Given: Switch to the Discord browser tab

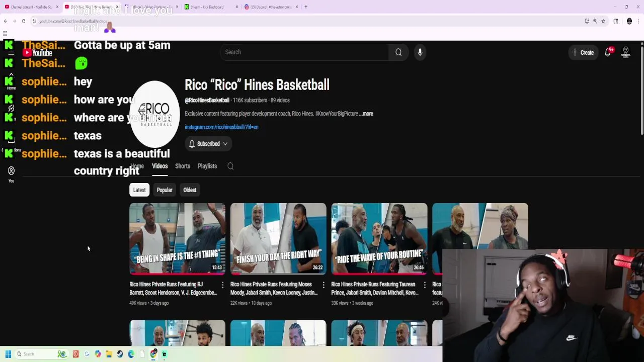Looking at the screenshot, I should (x=271, y=7).
